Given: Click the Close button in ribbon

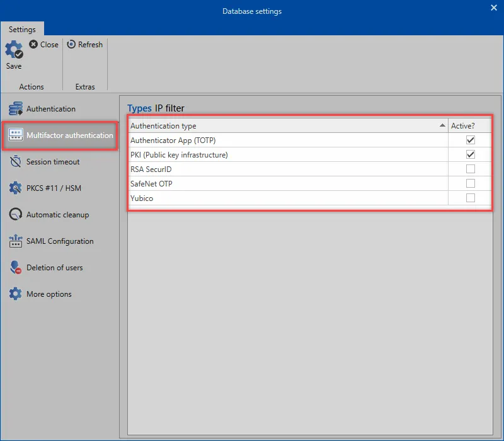Looking at the screenshot, I should (43, 45).
